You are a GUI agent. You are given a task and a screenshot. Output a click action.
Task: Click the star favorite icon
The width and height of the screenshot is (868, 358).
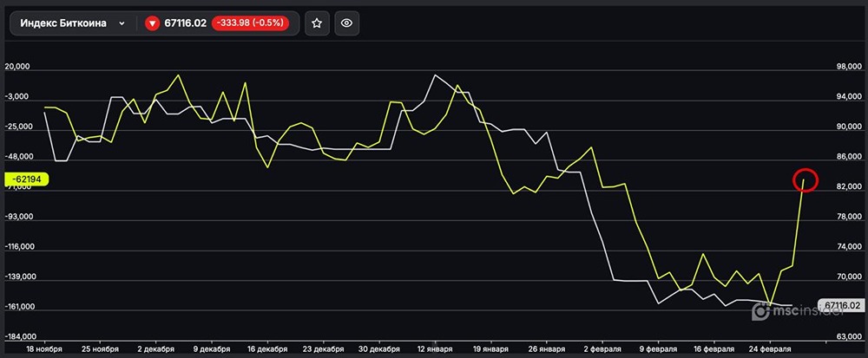[x=317, y=23]
